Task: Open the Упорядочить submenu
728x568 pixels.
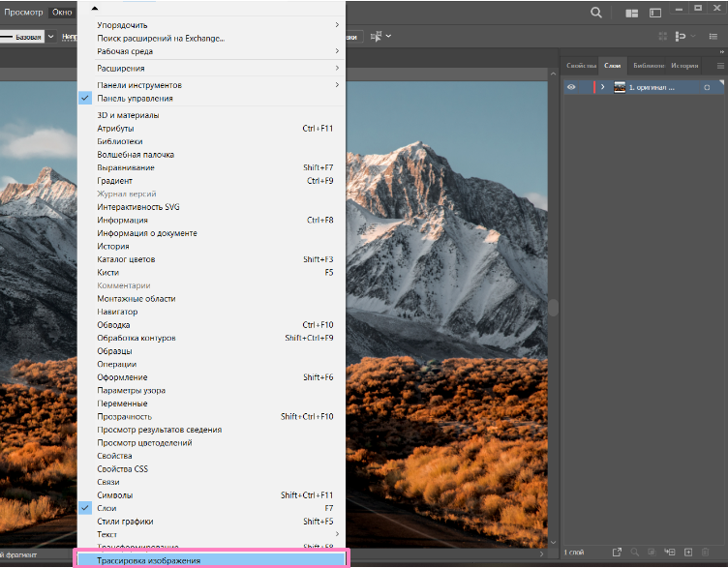Action: pyautogui.click(x=122, y=24)
